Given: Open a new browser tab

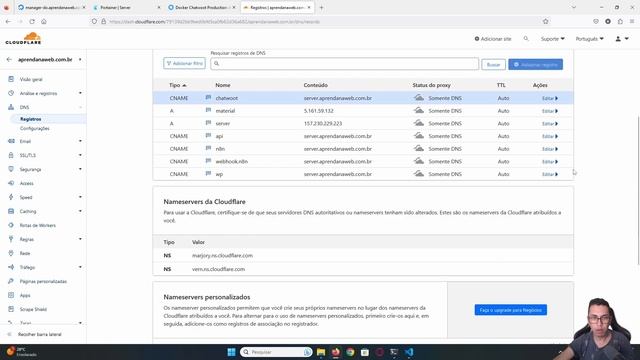Looking at the screenshot, I should [x=321, y=7].
